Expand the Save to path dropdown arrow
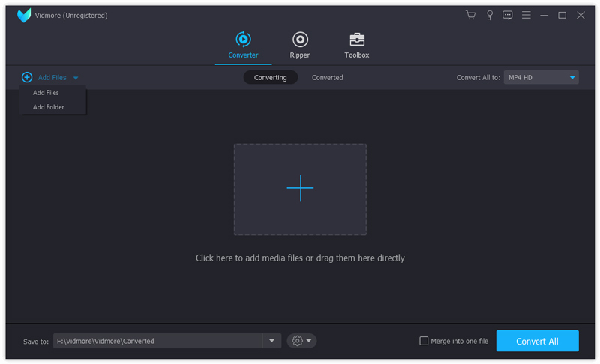600x364 pixels. pyautogui.click(x=271, y=341)
